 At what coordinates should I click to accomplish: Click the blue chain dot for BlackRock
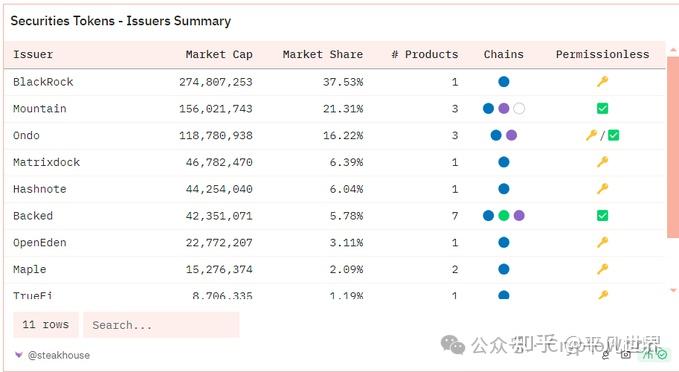coord(504,82)
